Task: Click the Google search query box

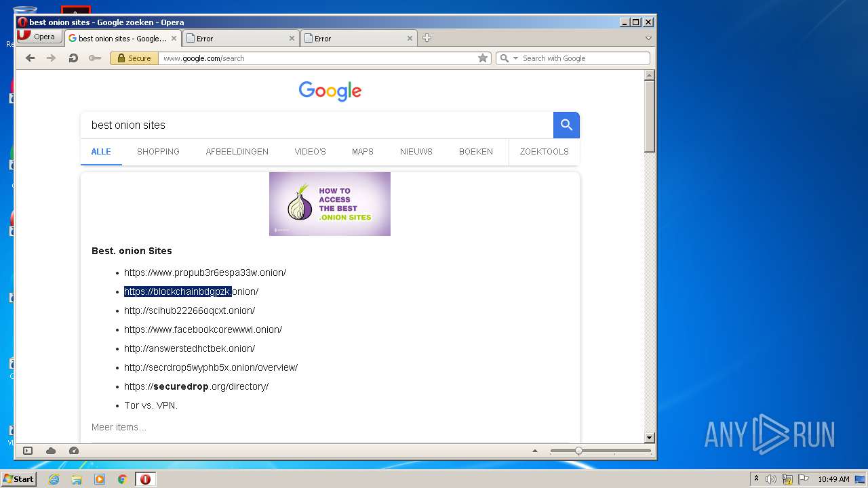Action: click(x=317, y=125)
